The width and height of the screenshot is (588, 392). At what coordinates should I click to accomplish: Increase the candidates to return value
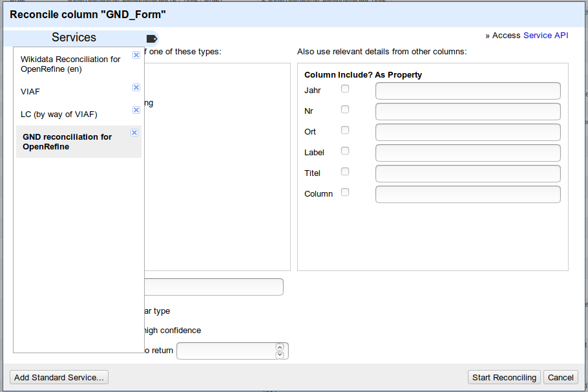280,347
